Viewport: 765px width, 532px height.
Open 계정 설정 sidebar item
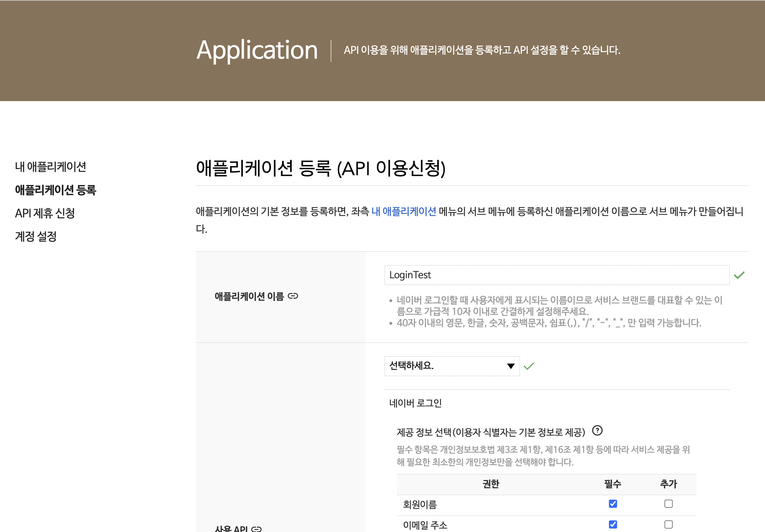pyautogui.click(x=36, y=236)
